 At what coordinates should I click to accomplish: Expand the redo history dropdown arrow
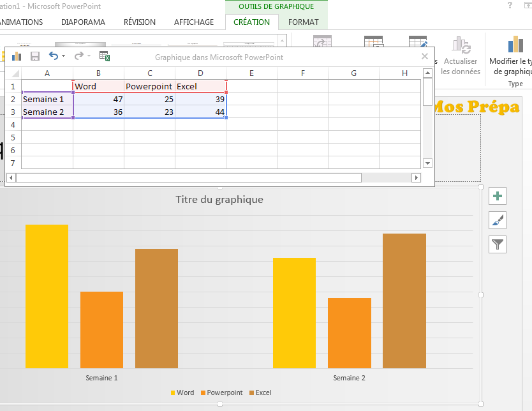89,56
